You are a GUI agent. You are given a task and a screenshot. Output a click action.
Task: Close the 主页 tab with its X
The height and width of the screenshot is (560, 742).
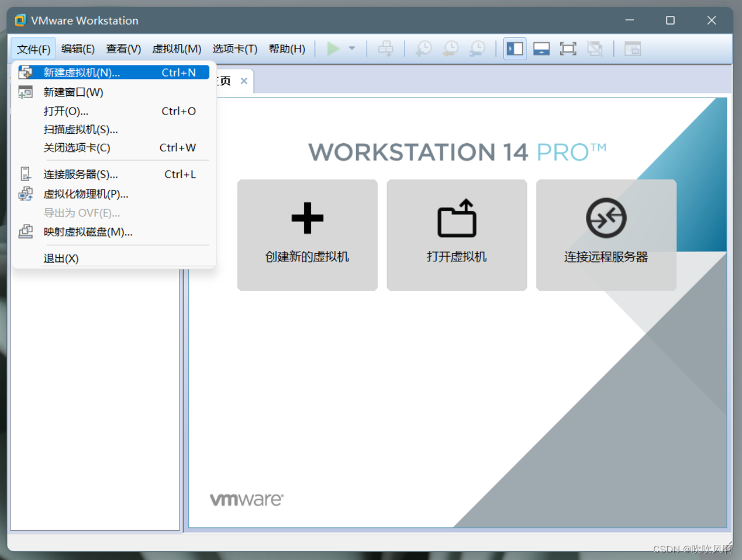click(244, 81)
